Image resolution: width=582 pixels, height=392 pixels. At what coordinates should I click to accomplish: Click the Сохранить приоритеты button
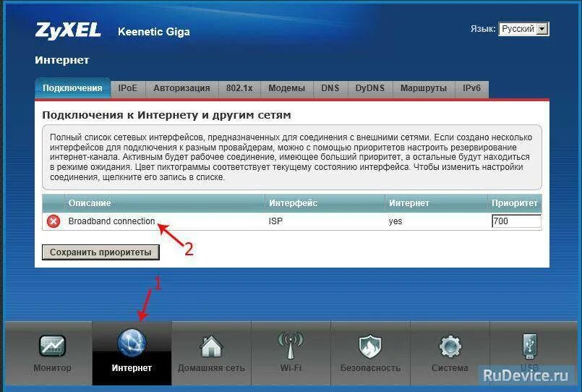tap(100, 252)
